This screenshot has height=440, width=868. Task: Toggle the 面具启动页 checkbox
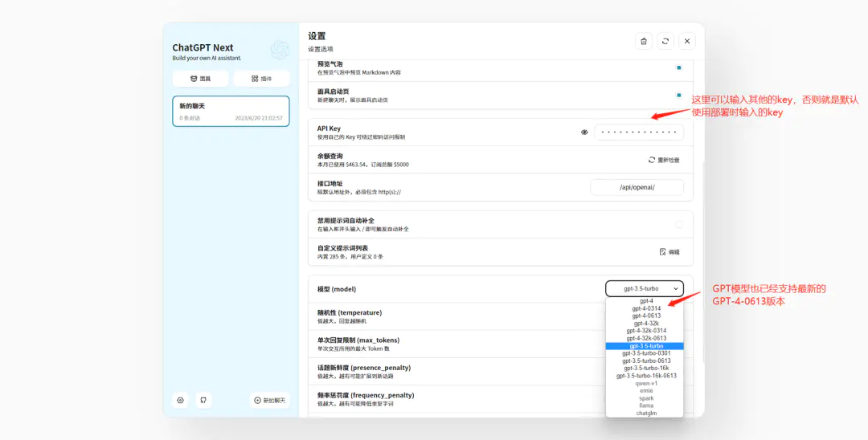point(679,96)
